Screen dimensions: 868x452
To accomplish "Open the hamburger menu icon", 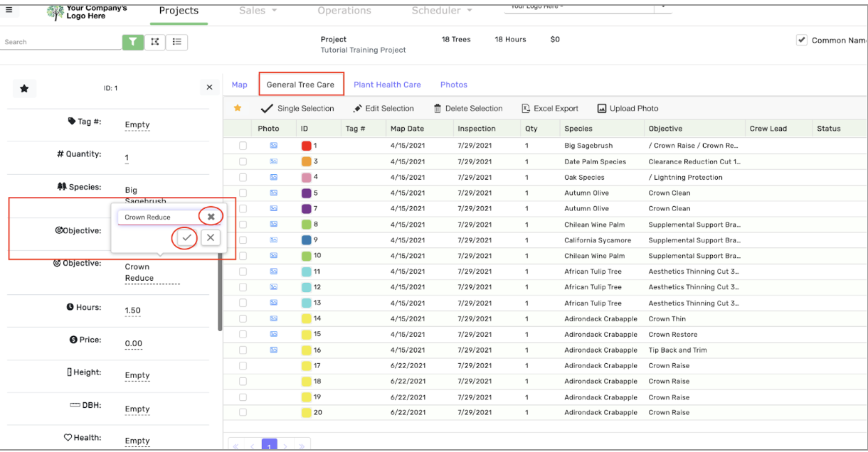I will [9, 10].
